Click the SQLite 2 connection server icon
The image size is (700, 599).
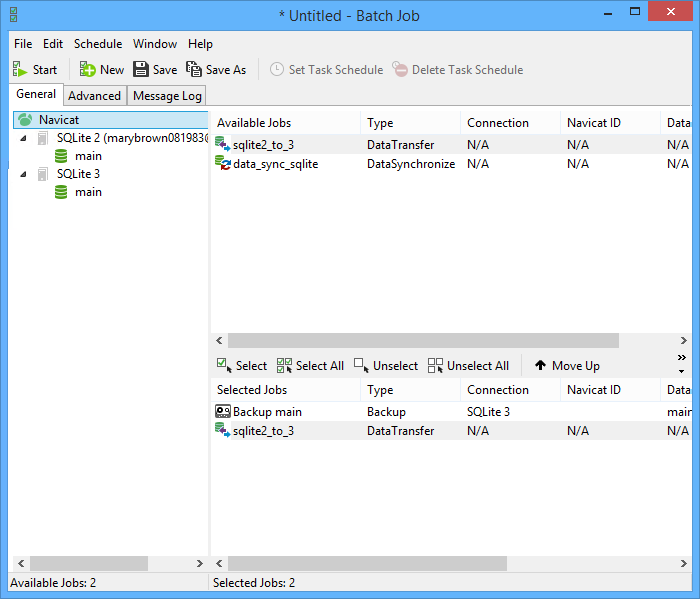pyautogui.click(x=42, y=138)
